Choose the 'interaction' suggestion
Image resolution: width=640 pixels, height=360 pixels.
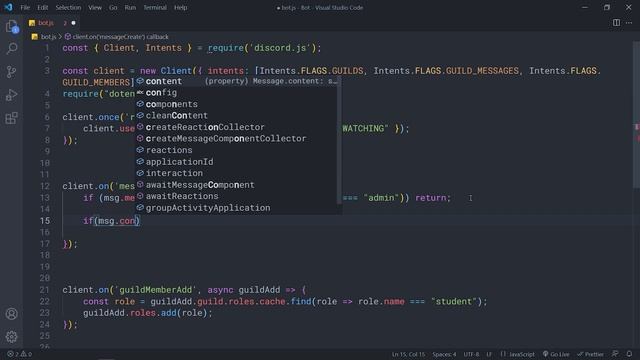pos(238,173)
